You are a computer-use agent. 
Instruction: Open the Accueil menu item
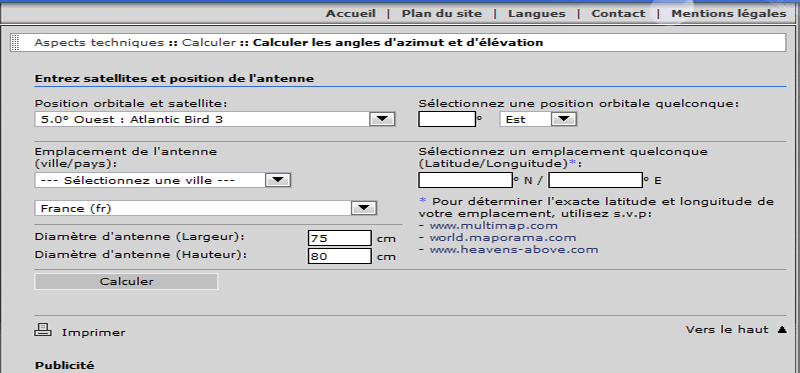pyautogui.click(x=351, y=14)
